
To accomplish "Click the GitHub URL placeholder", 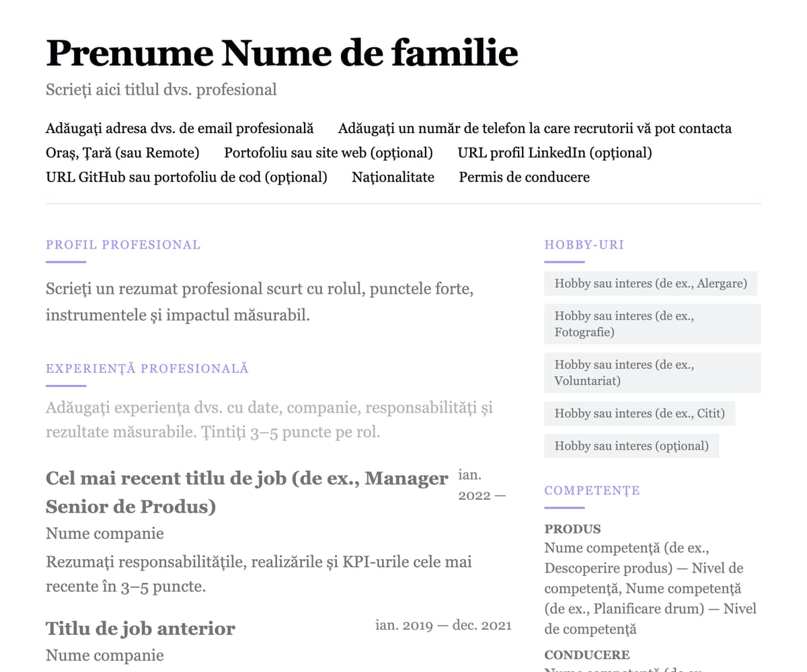I will pyautogui.click(x=186, y=177).
